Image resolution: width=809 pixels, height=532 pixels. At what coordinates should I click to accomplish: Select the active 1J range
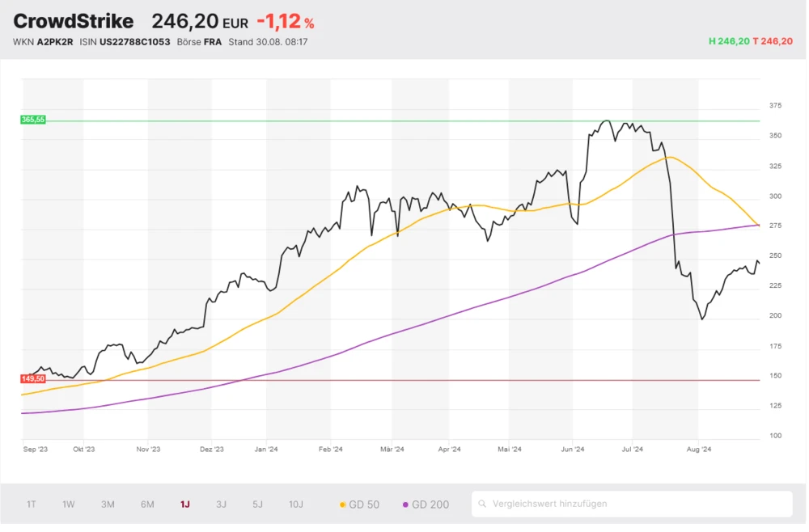point(185,505)
